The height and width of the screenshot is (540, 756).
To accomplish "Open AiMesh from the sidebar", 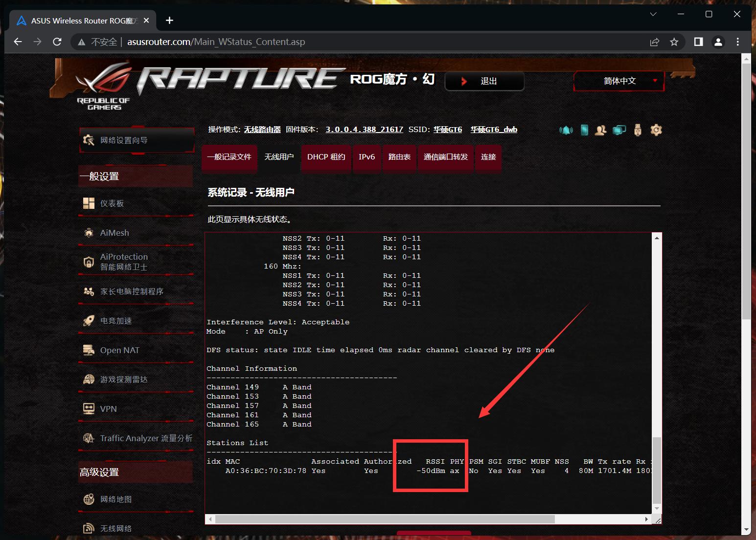I will [115, 233].
